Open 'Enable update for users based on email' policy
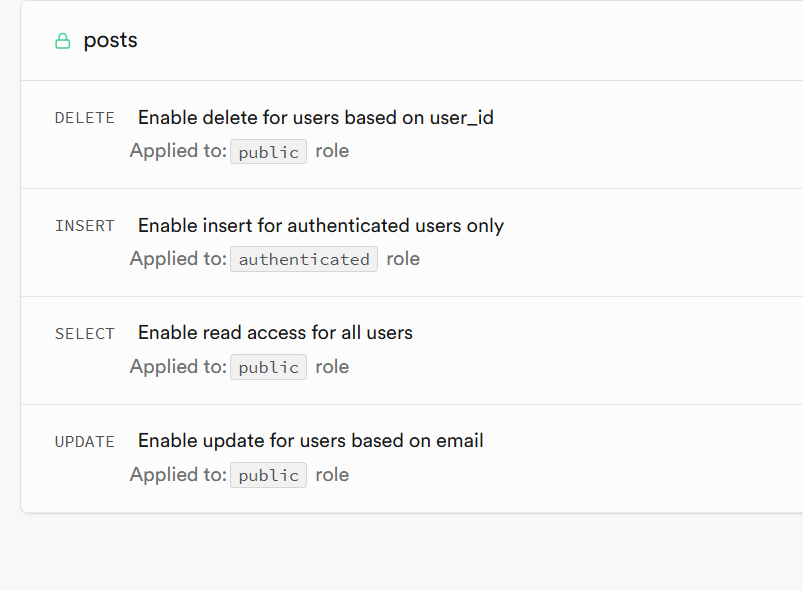Screen dimensions: 803x591 point(310,441)
